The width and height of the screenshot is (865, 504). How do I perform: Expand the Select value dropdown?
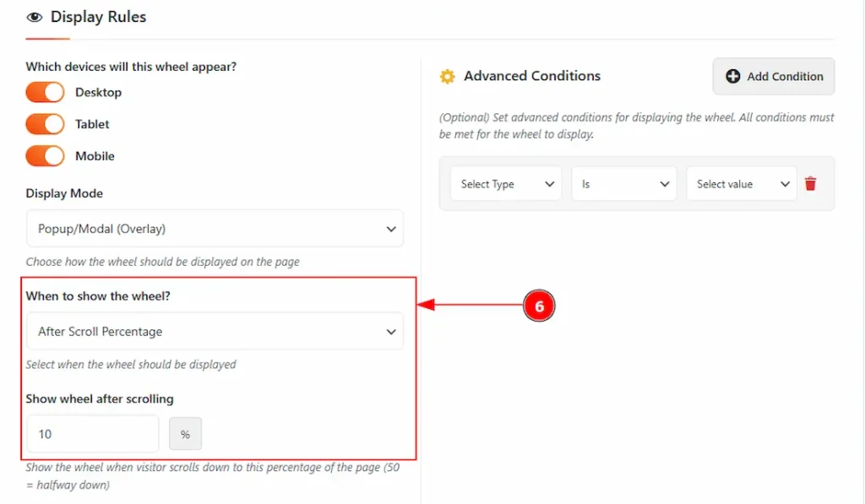pyautogui.click(x=741, y=184)
